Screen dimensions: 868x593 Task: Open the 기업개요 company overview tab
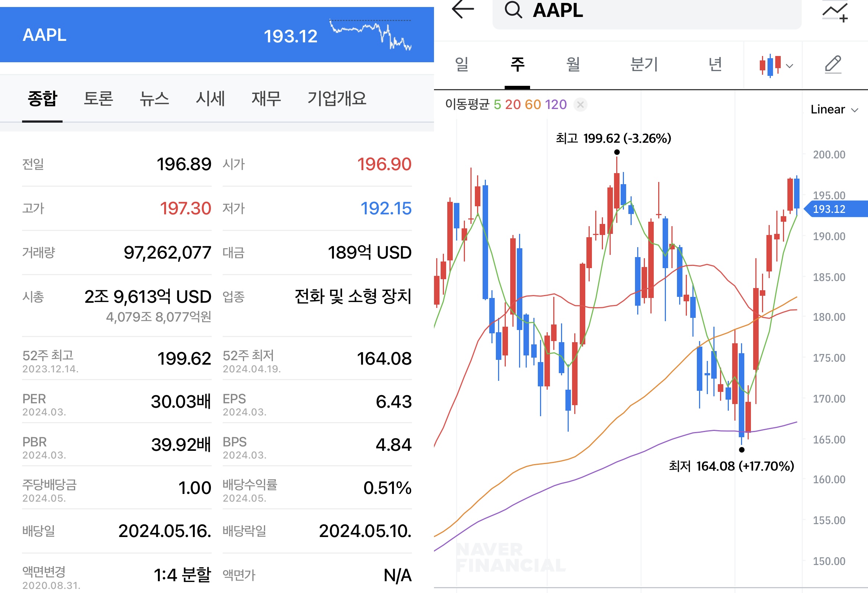point(336,98)
